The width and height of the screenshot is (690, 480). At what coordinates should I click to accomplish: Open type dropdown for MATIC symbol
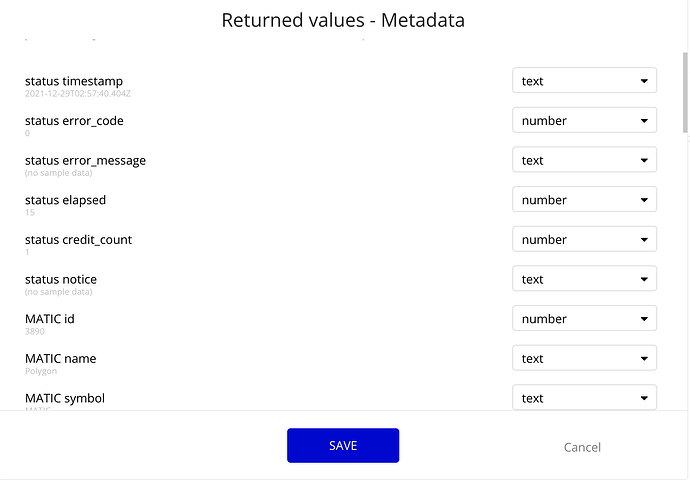coord(584,397)
